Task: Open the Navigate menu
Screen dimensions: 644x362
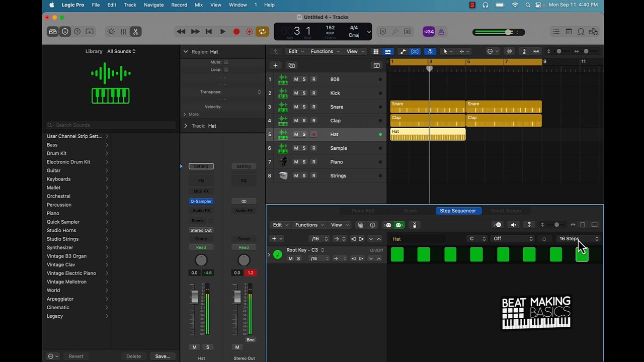Action: pos(153,5)
